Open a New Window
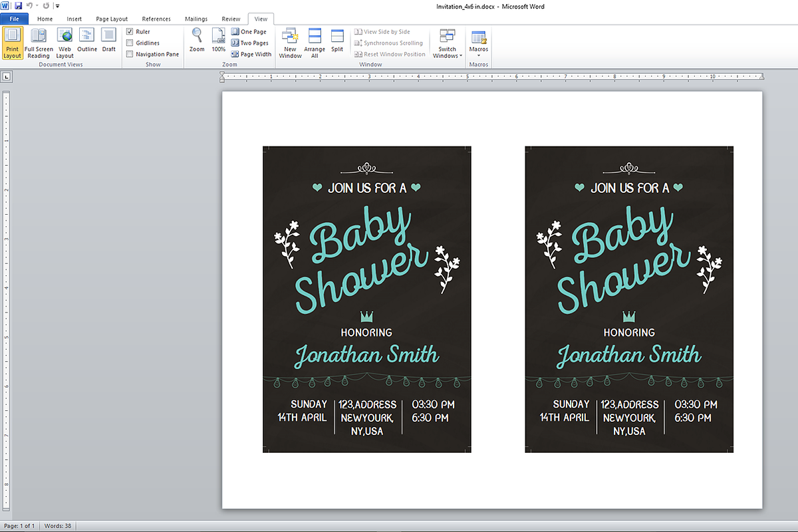This screenshot has height=532, width=798. [290, 43]
